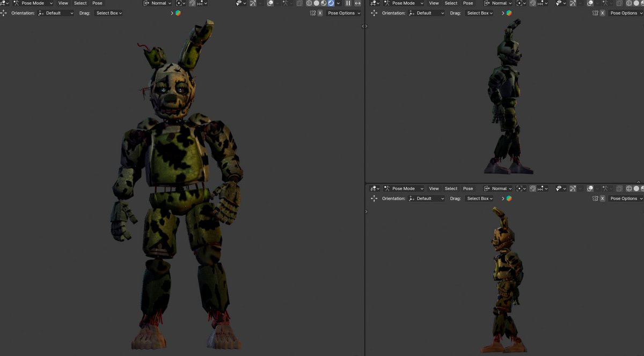The image size is (644, 356).
Task: Open the editor type menu in the left viewport
Action: pos(4,3)
